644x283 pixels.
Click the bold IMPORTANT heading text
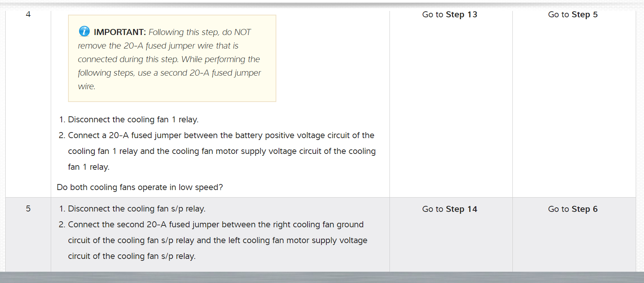click(x=120, y=32)
